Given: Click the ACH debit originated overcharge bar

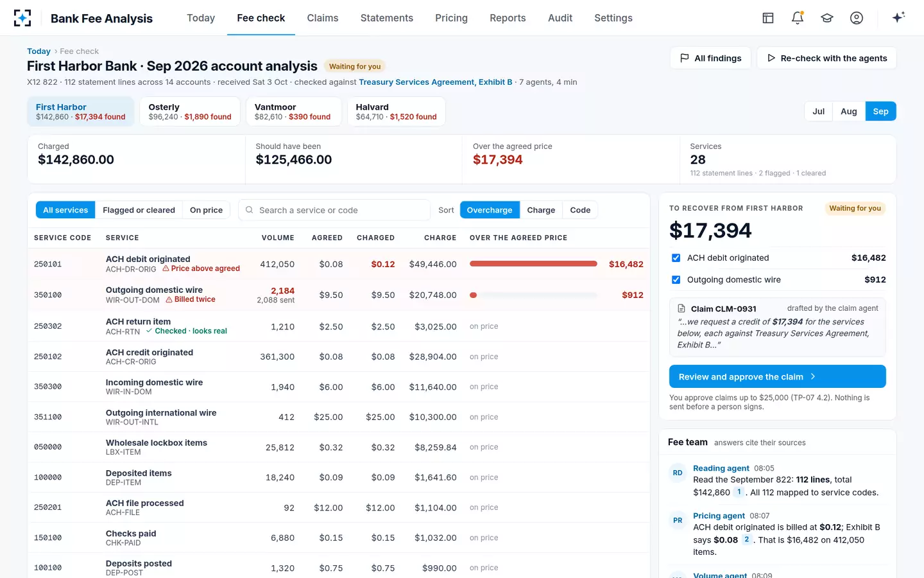Looking at the screenshot, I should (533, 264).
